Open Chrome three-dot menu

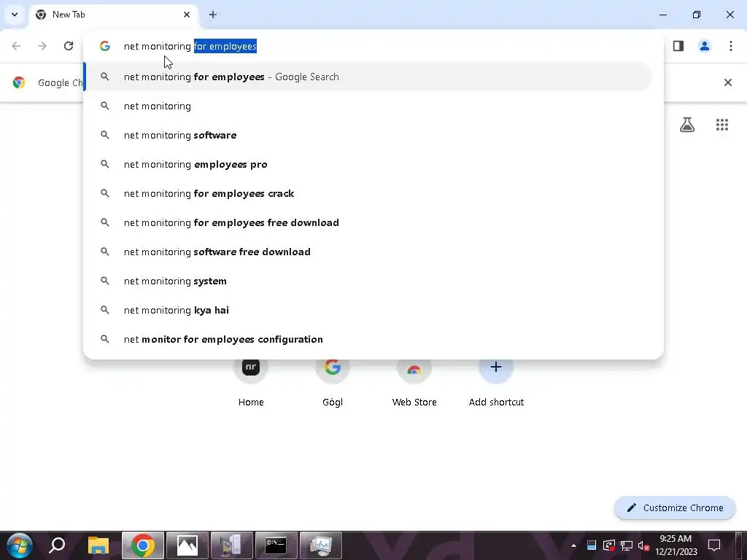tap(731, 46)
